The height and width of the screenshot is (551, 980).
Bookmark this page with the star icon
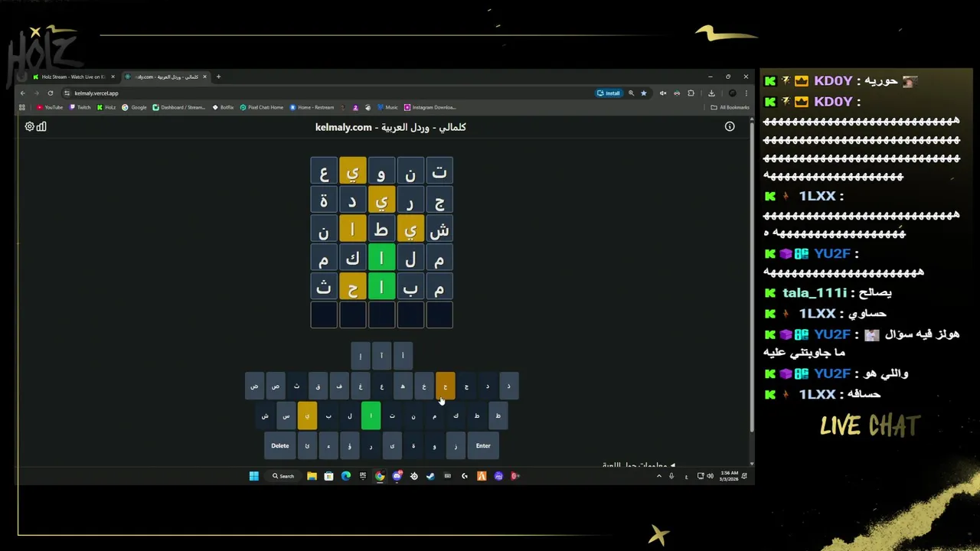[644, 93]
